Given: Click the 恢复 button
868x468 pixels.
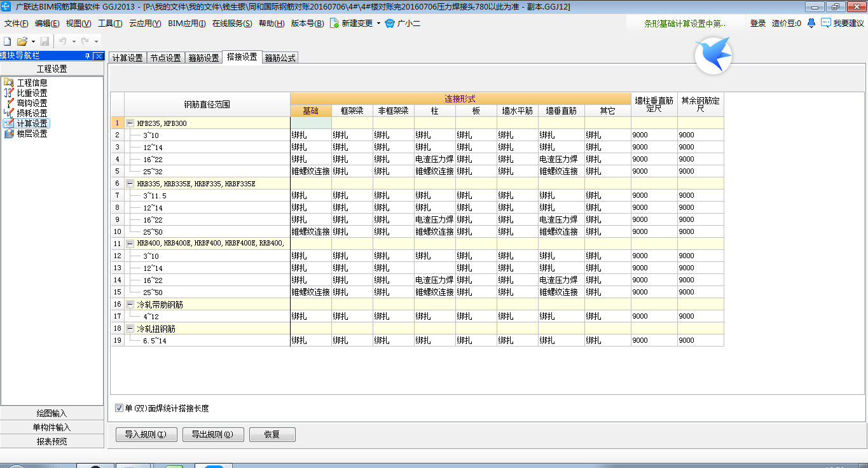Looking at the screenshot, I should point(272,435).
